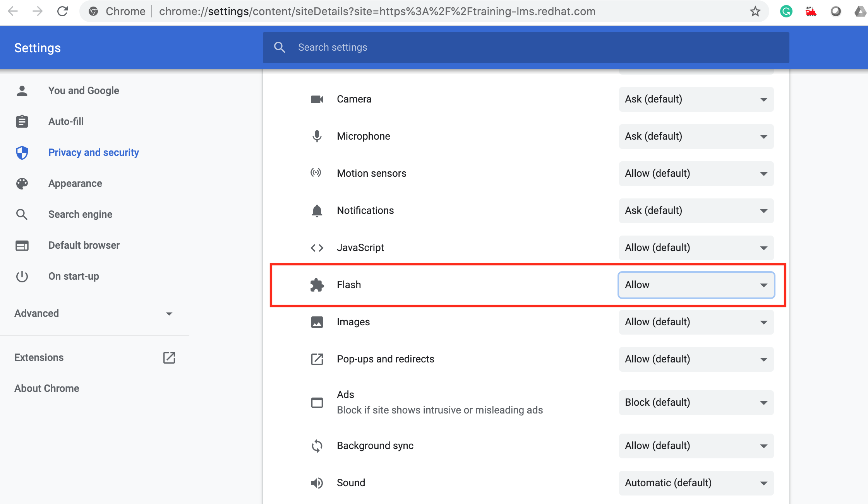This screenshot has height=504, width=868.
Task: Click the Background sync label
Action: 375,446
